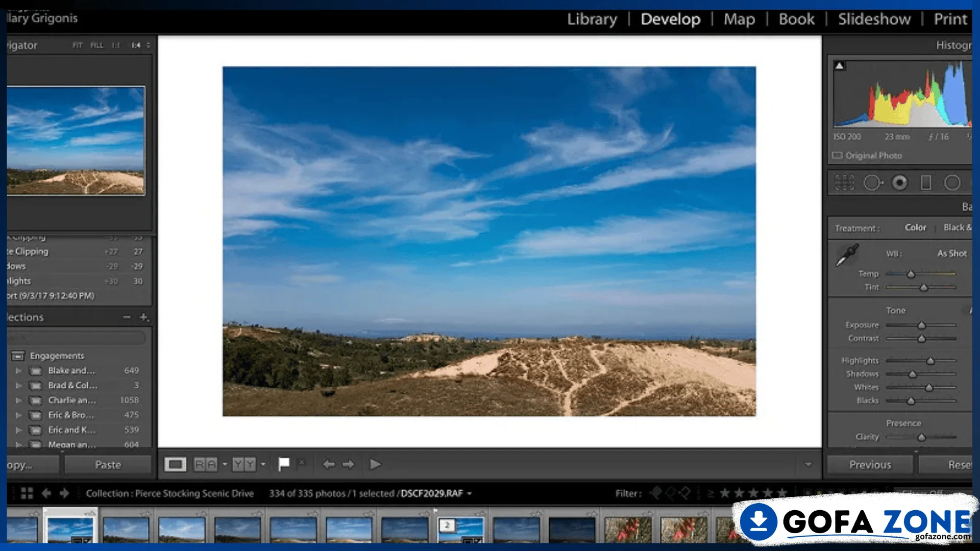The height and width of the screenshot is (551, 980).
Task: Set navigator zoom to 1:1
Action: [x=116, y=45]
